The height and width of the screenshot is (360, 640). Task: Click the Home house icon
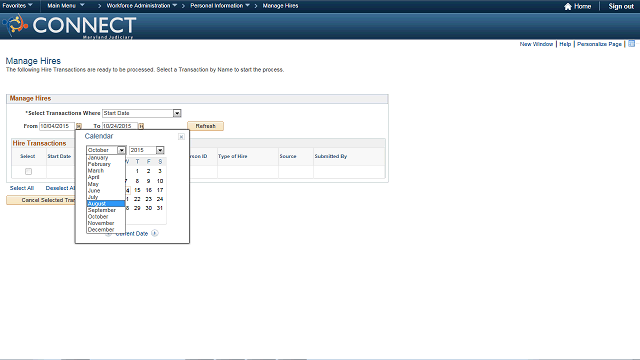[x=567, y=6]
